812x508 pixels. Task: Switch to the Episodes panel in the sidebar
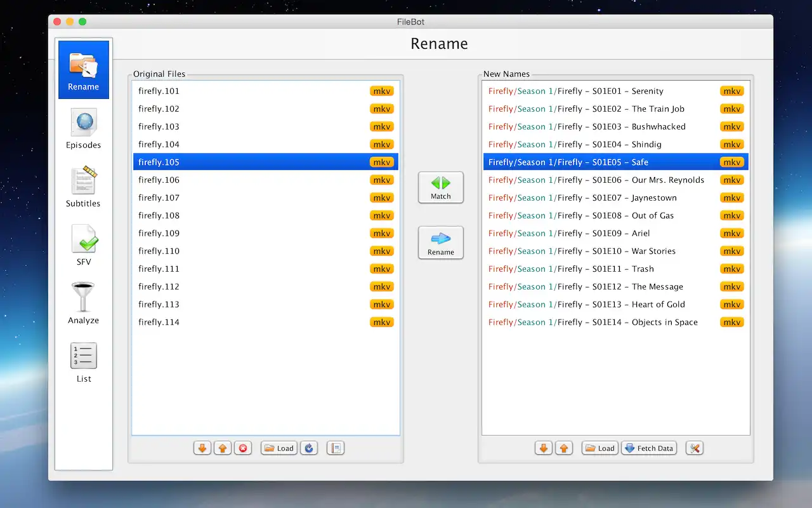(84, 129)
